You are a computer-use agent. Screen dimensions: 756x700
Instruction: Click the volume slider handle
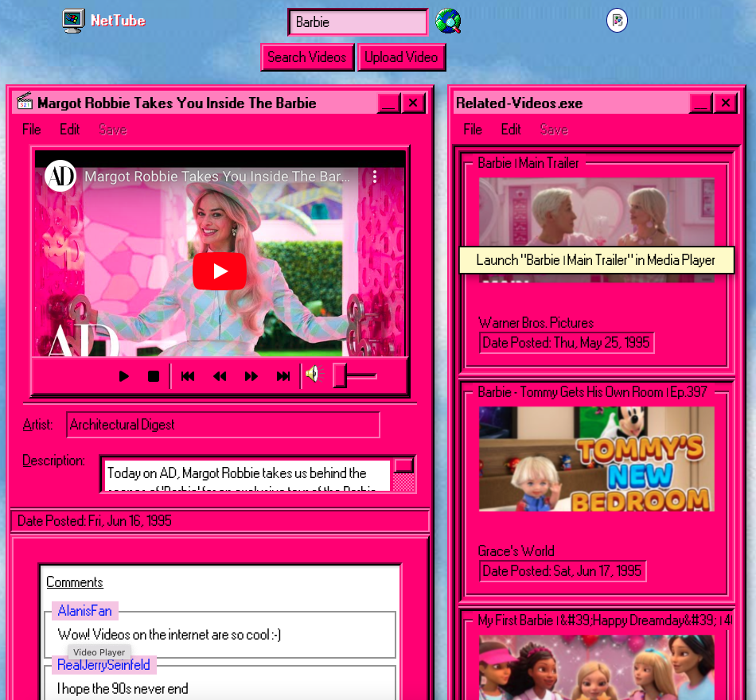[x=340, y=375]
